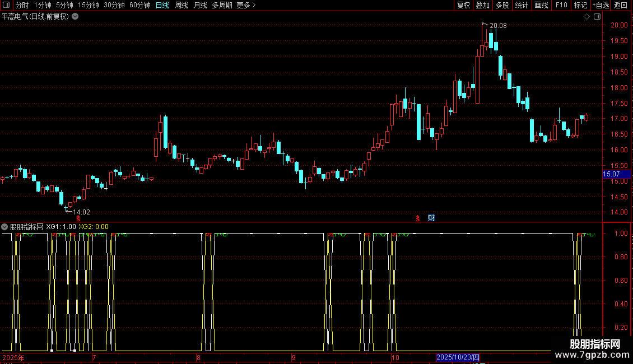The image size is (633, 364).
Task: Toggle the left sidebar panel icon
Action: click(6, 5)
